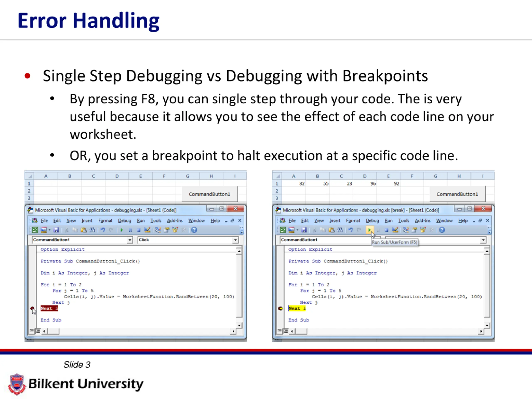Open Run menu in right VBA window

[x=388, y=220]
